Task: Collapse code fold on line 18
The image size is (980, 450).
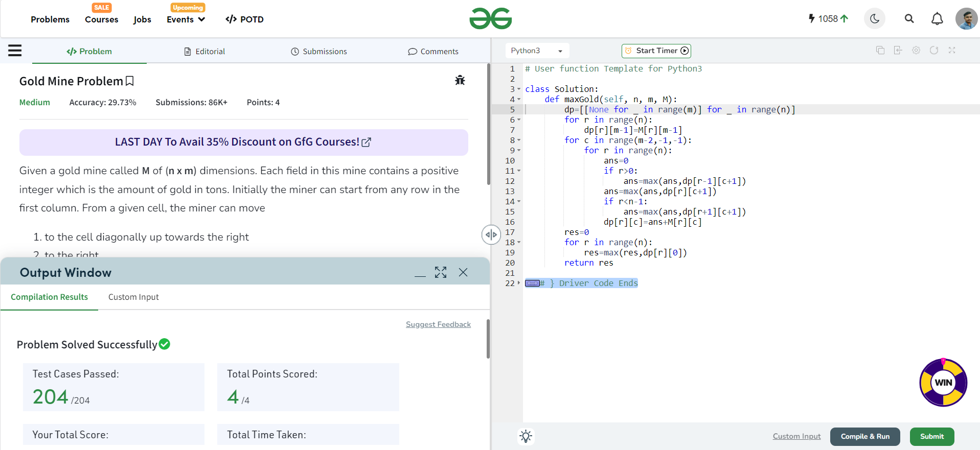Action: [x=519, y=243]
